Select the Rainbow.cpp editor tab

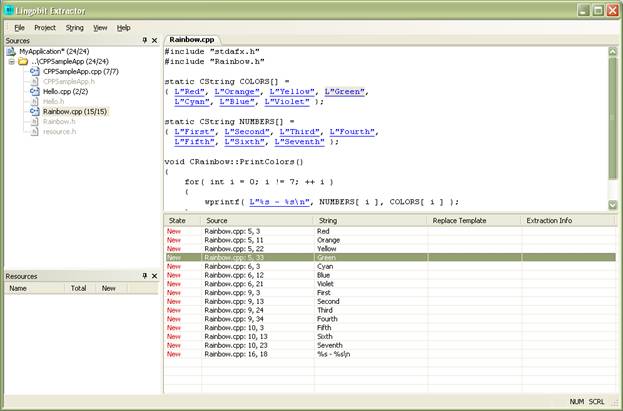(x=192, y=40)
